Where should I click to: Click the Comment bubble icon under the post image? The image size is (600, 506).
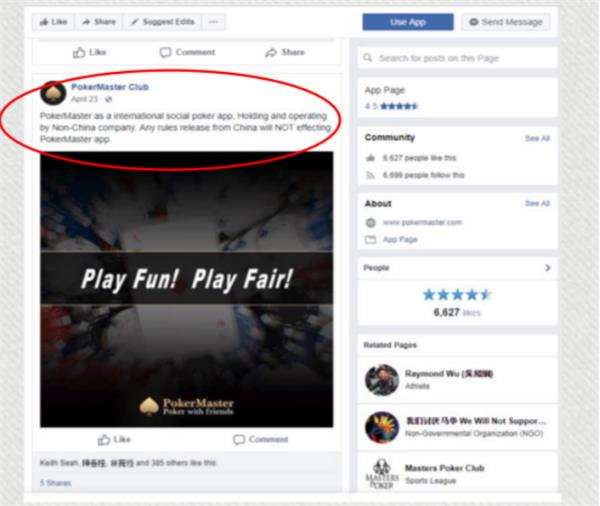pos(239,439)
